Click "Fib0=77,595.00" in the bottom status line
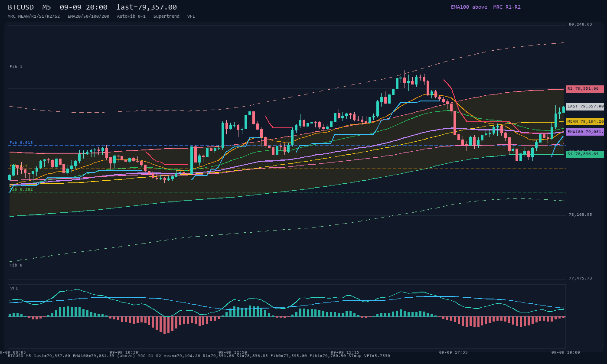 (289, 356)
